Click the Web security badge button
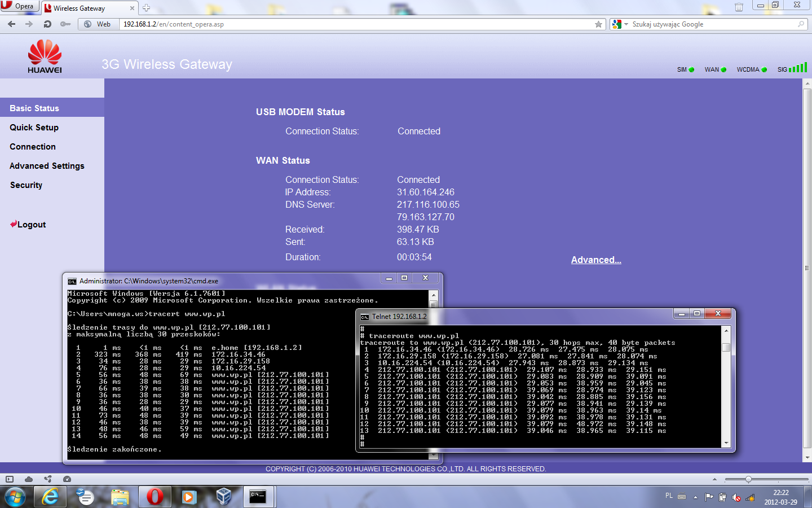 (98, 24)
